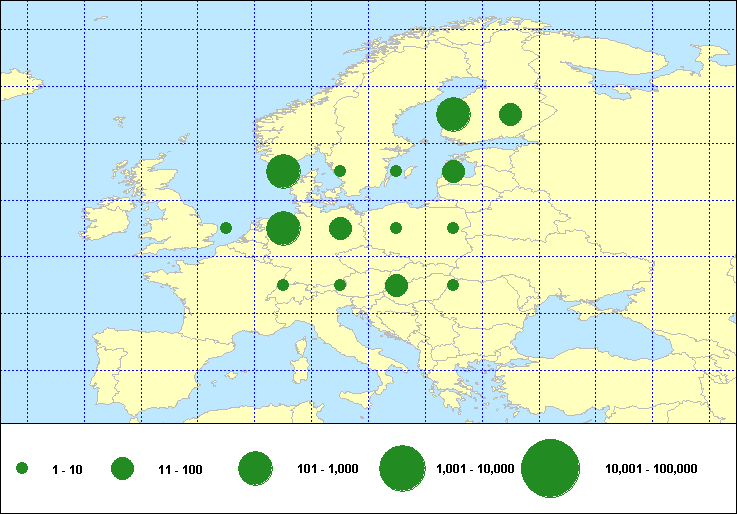737x514 pixels.
Task: Select the legend circle for 11 - 100
Action: (x=123, y=468)
